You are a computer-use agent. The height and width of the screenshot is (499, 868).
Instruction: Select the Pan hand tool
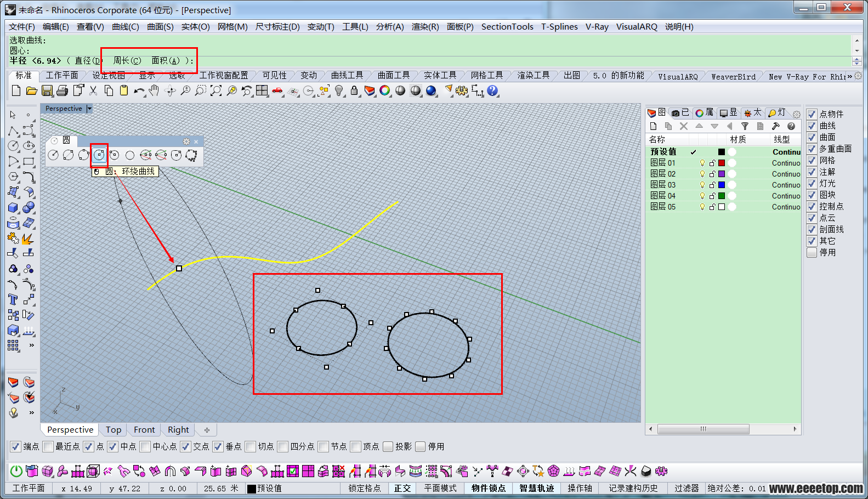pyautogui.click(x=154, y=90)
